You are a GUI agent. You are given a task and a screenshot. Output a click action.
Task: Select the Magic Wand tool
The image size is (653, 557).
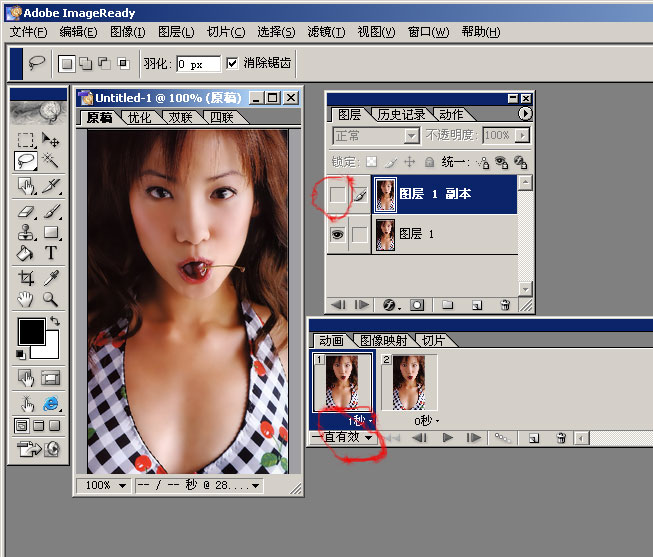coord(50,160)
